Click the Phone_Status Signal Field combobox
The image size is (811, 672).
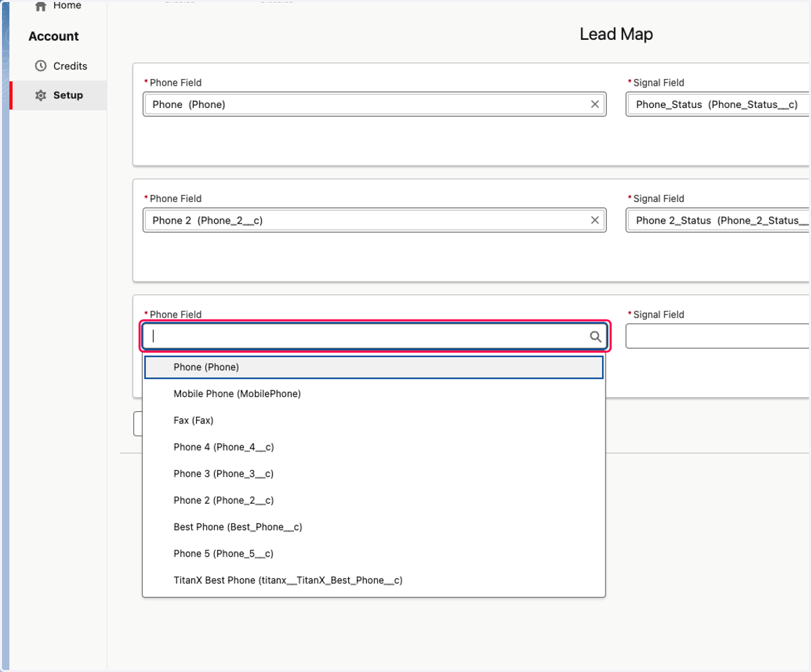(718, 105)
